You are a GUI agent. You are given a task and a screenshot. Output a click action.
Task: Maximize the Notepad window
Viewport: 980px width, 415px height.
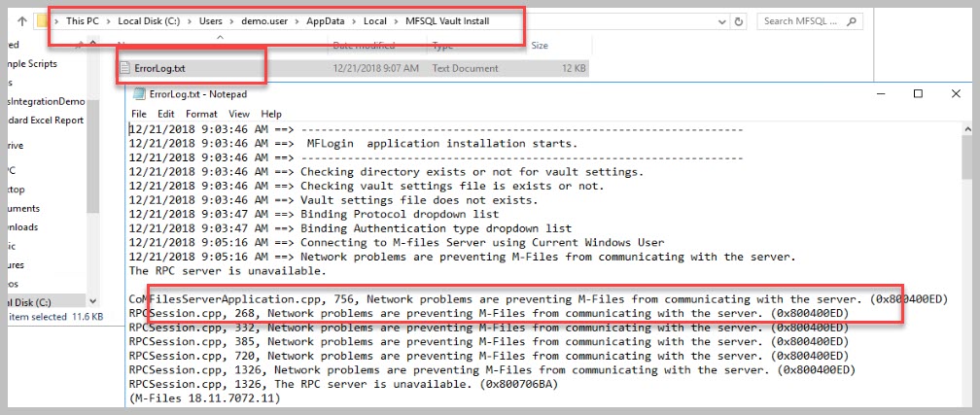pos(918,93)
